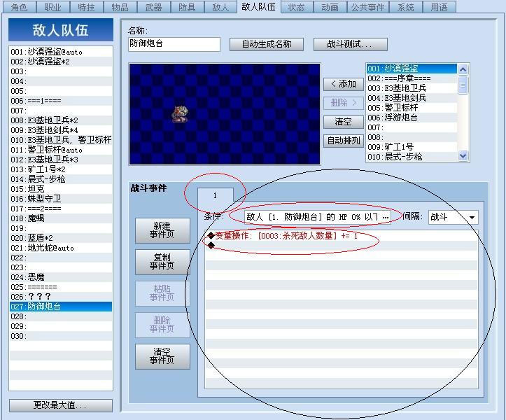Screen dimensions: 506x420
Task: Select troop 001:沙漠强盗@auto
Action: pyautogui.click(x=61, y=52)
